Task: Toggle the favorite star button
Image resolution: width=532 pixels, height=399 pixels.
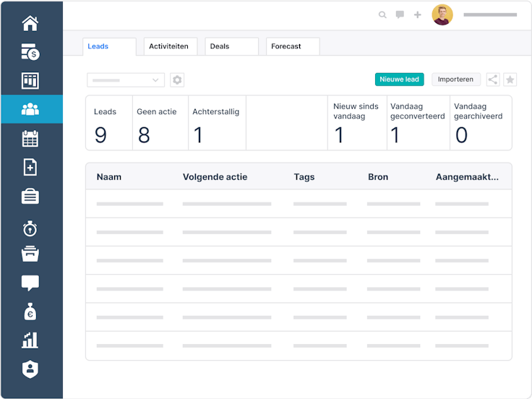Action: (510, 80)
